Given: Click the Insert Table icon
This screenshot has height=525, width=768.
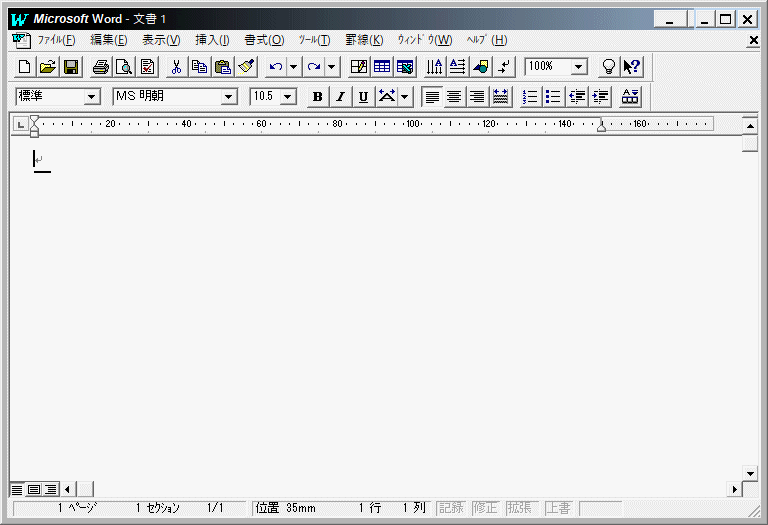Looking at the screenshot, I should [x=382, y=67].
